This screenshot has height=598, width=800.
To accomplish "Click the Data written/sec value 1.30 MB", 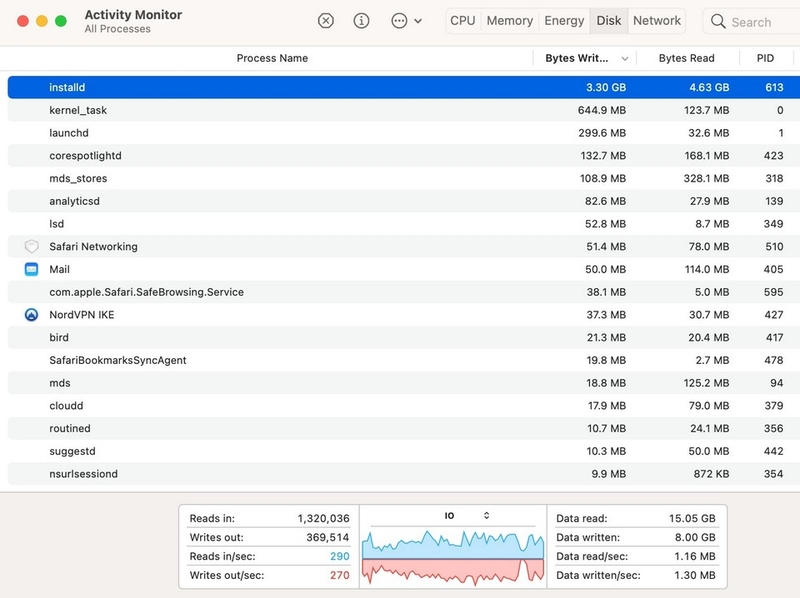I will 695,575.
